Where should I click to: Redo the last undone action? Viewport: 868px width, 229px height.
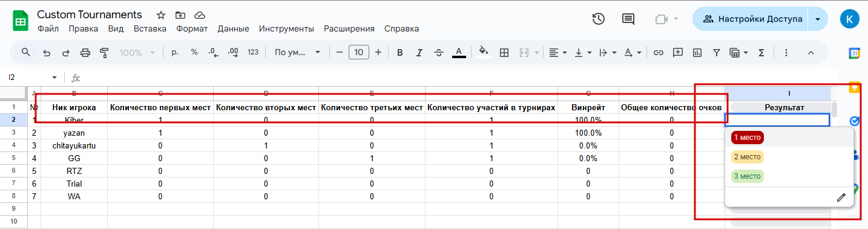65,53
